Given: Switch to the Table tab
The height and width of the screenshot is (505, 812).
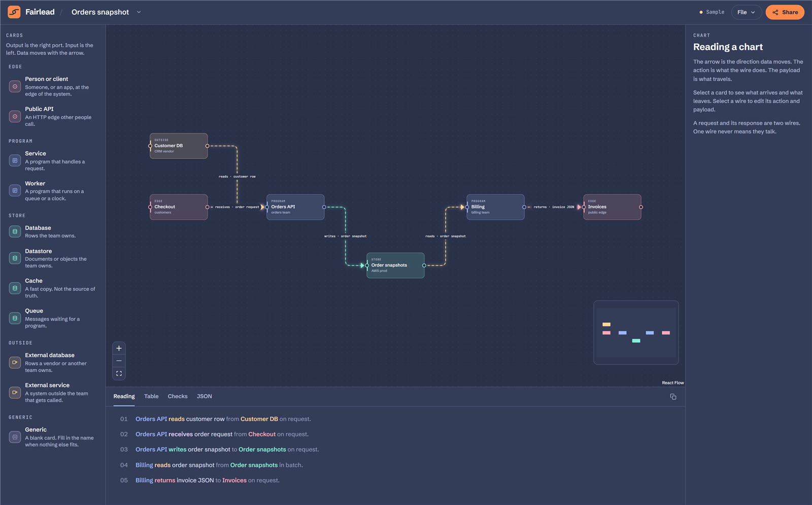Looking at the screenshot, I should coord(151,396).
